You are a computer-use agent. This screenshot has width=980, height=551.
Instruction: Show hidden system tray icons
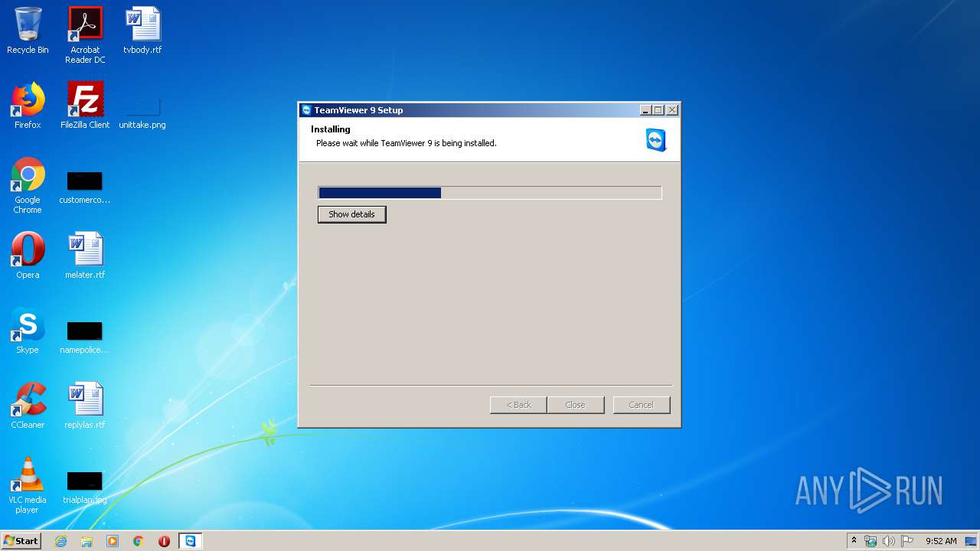tap(854, 541)
